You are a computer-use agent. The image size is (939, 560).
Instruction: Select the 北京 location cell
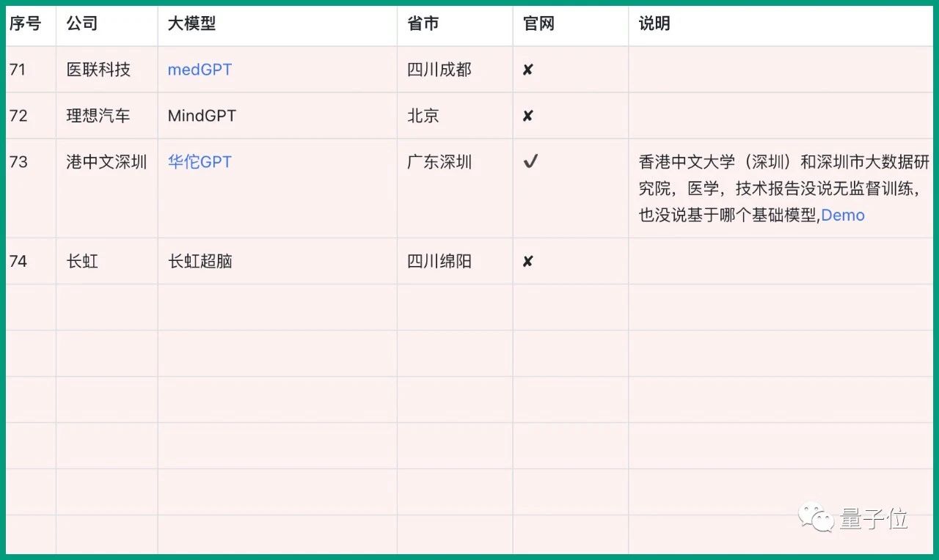pyautogui.click(x=455, y=116)
